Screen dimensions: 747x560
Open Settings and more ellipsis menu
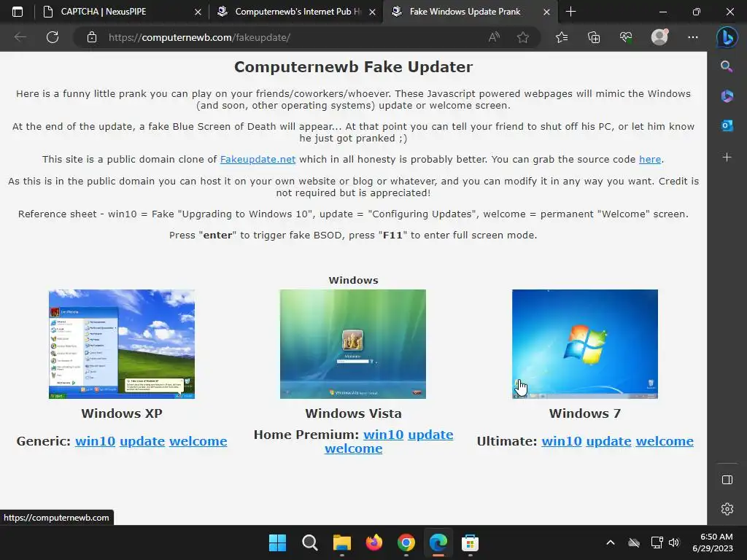pyautogui.click(x=693, y=37)
